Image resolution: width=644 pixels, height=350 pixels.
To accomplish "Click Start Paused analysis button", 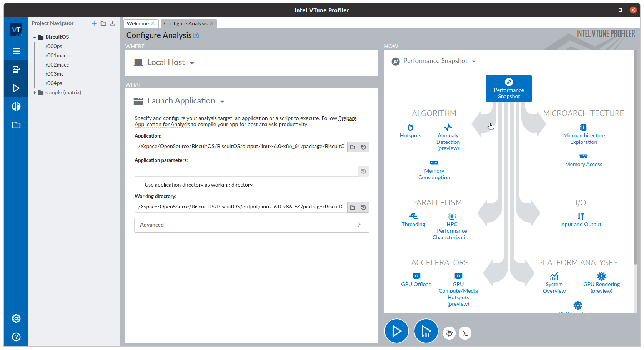I will tap(426, 331).
